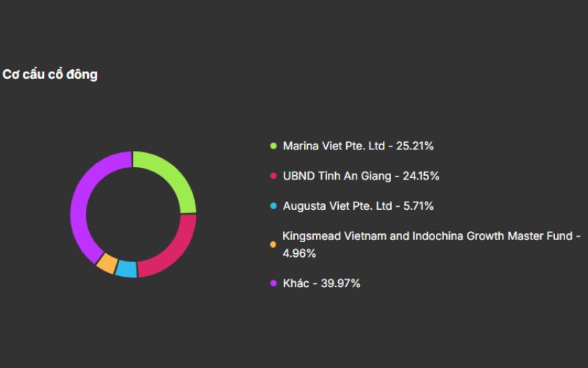Click the green Marina Viet legend dot
The width and height of the screenshot is (588, 368).
point(273,146)
